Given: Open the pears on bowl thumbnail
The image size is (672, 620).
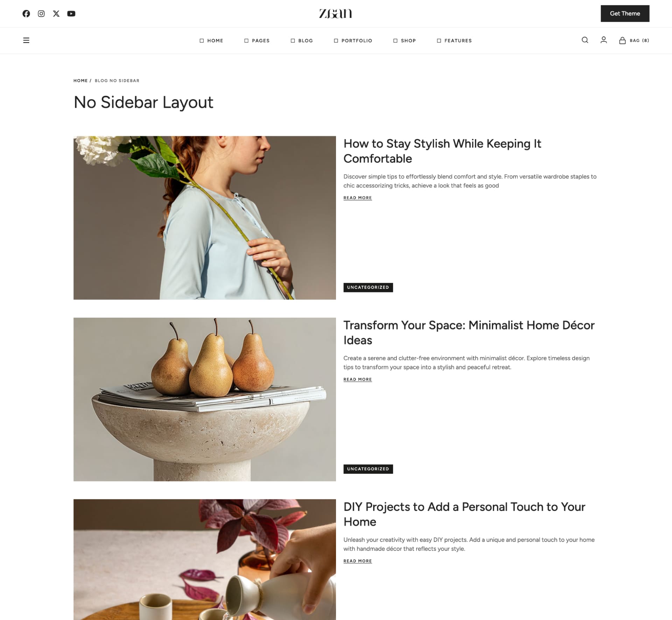Looking at the screenshot, I should pos(205,399).
